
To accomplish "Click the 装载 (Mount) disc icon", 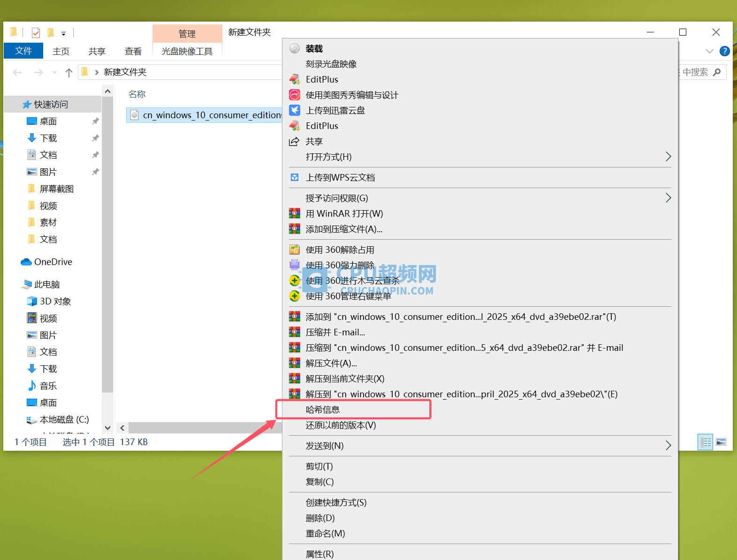I will [x=295, y=48].
